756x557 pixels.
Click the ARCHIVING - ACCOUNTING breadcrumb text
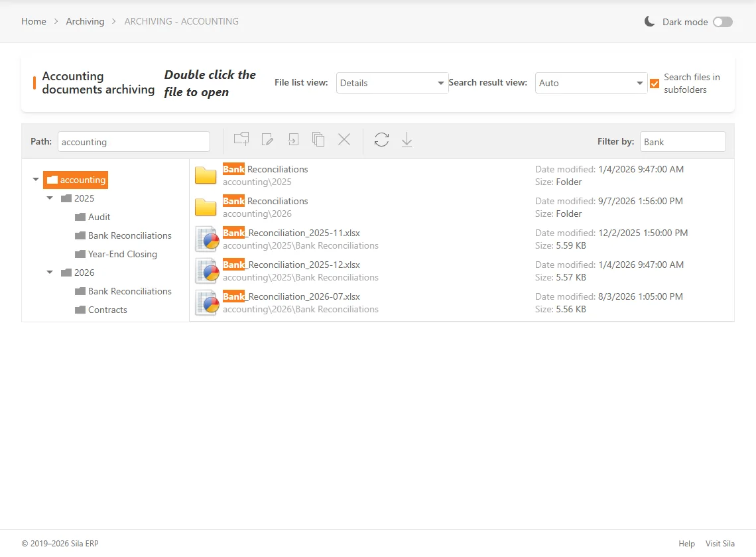pyautogui.click(x=181, y=21)
